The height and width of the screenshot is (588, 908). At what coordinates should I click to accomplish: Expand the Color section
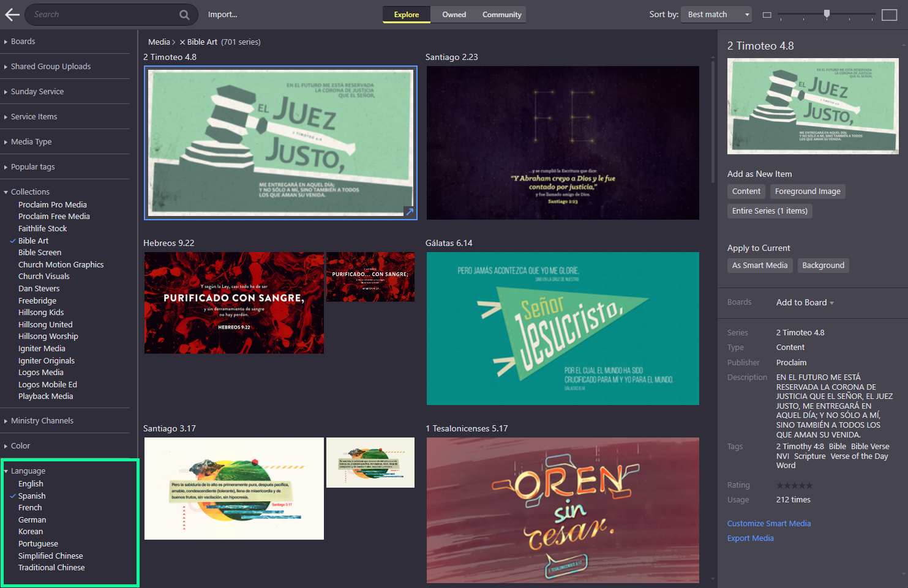[x=20, y=446]
